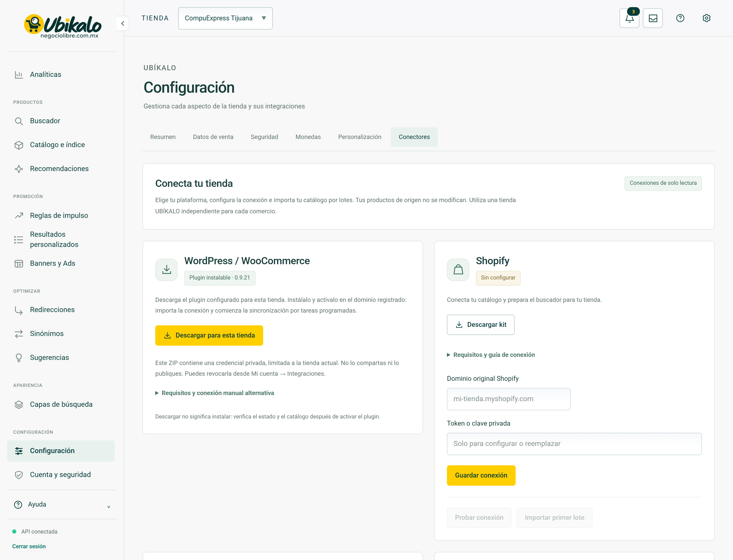Click the Analíticas bar chart icon
This screenshot has width=733, height=560.
tap(19, 75)
